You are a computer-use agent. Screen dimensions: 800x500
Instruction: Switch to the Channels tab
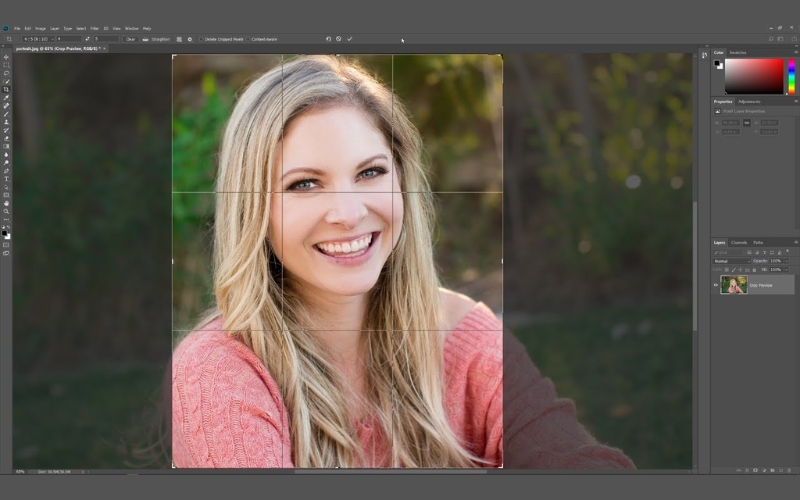pyautogui.click(x=739, y=242)
